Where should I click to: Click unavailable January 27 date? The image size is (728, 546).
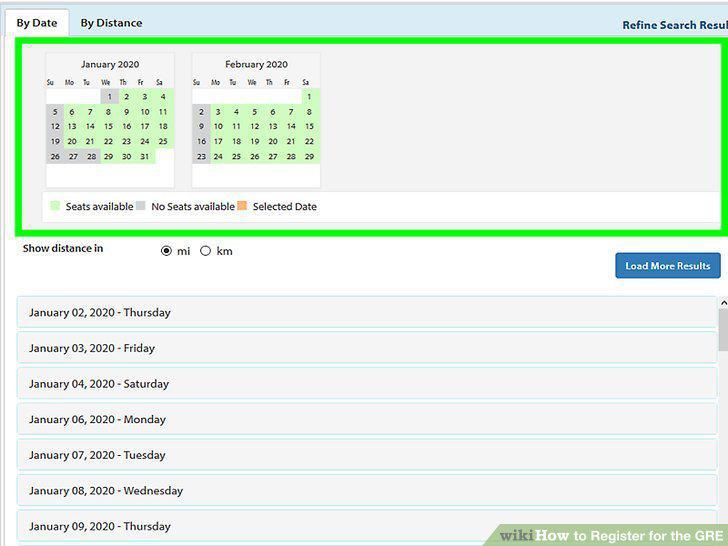73,156
